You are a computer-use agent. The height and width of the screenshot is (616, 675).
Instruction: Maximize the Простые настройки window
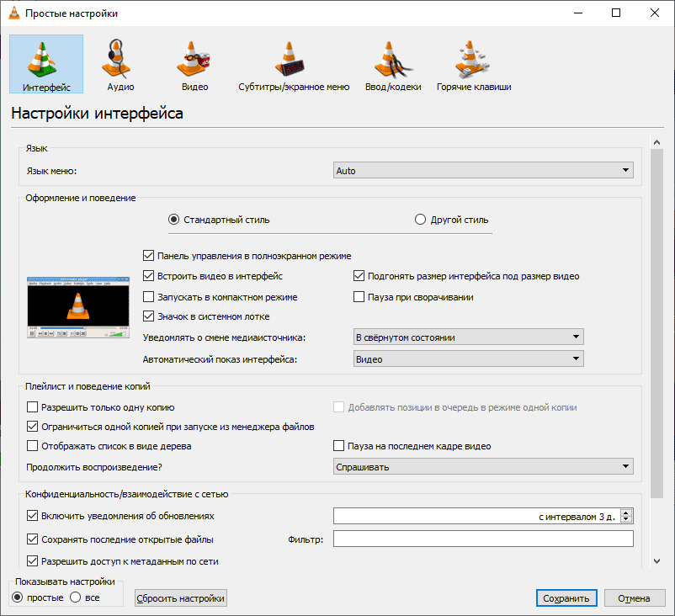coord(616,13)
